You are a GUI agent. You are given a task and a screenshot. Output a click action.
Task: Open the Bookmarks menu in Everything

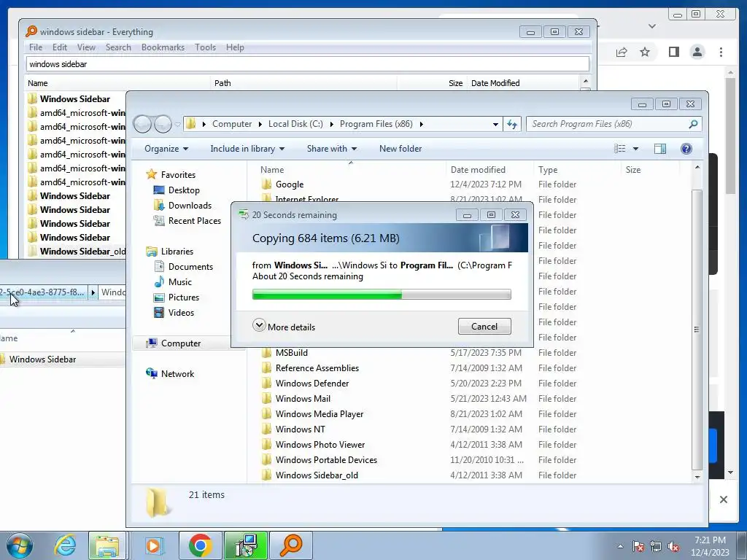point(163,47)
